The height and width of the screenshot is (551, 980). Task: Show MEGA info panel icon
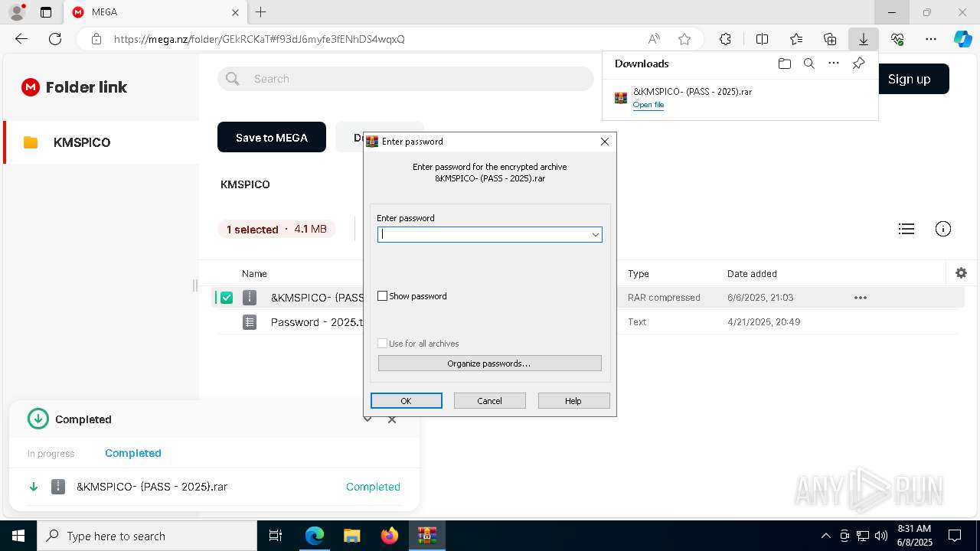point(943,229)
